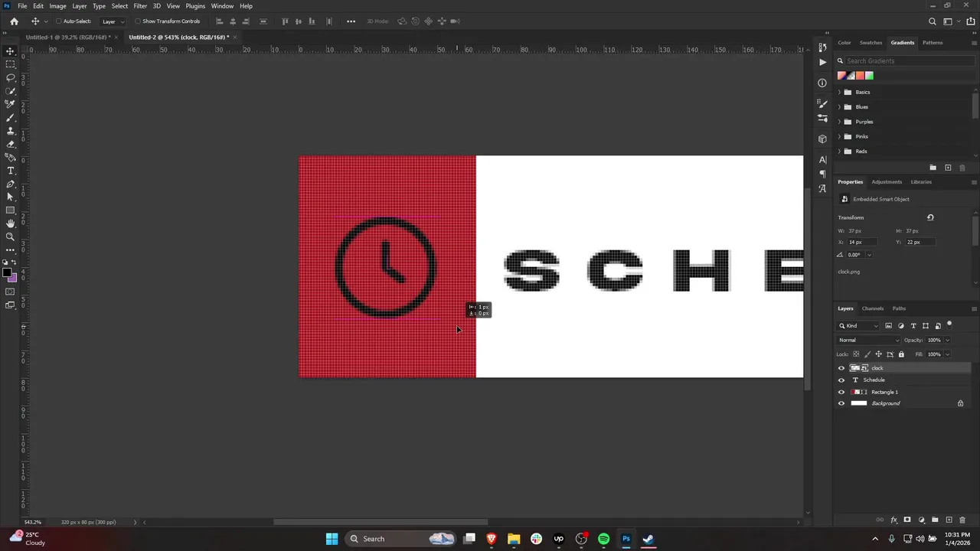Open the layer filter Kind dropdown
980x551 pixels.
coord(859,326)
